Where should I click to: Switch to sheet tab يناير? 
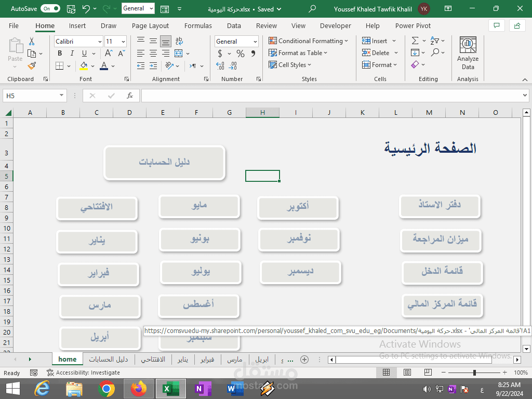[x=183, y=360]
